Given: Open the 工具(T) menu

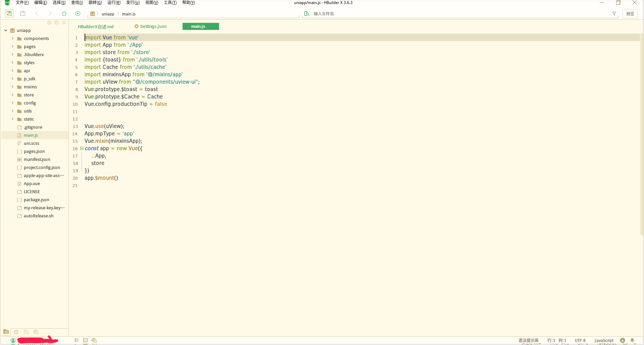Looking at the screenshot, I should click(170, 3).
